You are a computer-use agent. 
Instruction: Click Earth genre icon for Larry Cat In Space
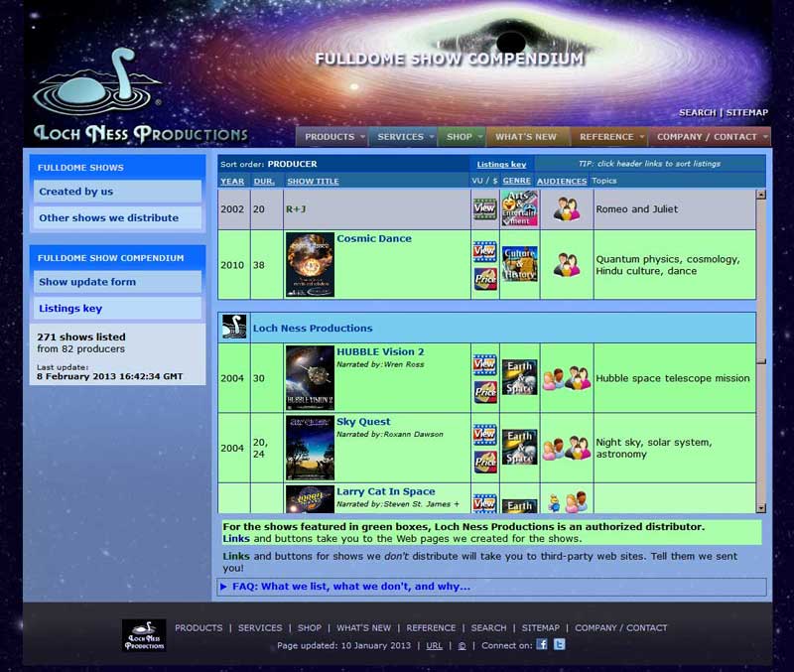pyautogui.click(x=519, y=506)
